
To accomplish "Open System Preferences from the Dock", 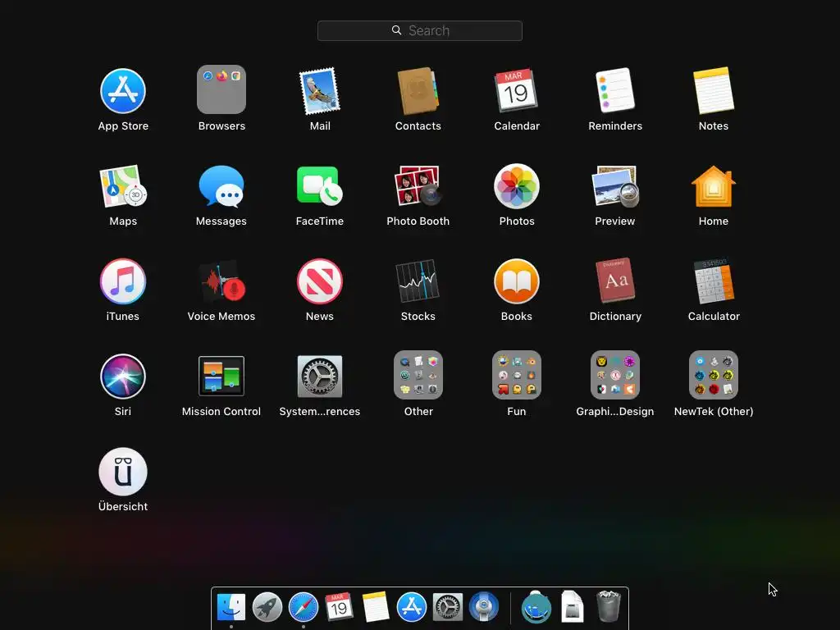I will coord(448,608).
